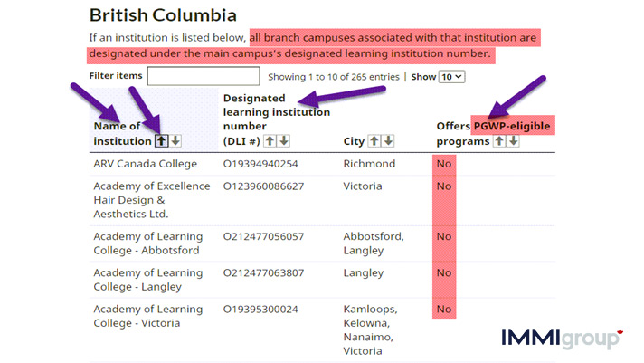The image size is (644, 363).
Task: Sort City column descending arrow
Action: click(388, 141)
